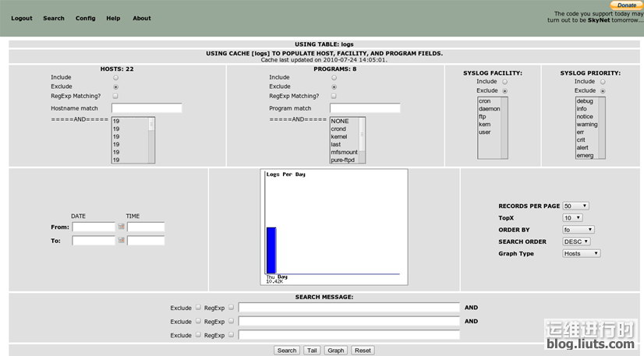Open the Graph Type dropdown
Viewport: 644px width, 356px height.
(581, 253)
